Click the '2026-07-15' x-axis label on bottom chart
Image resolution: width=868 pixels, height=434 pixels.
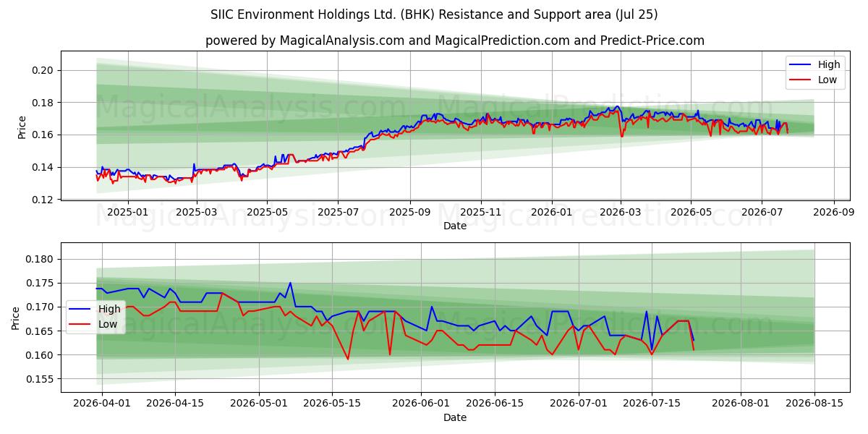652,404
